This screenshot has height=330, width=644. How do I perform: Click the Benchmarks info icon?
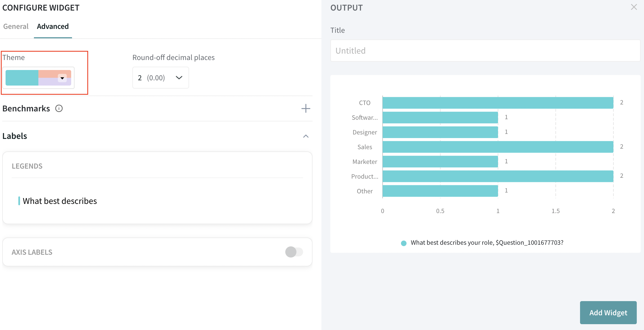point(59,108)
